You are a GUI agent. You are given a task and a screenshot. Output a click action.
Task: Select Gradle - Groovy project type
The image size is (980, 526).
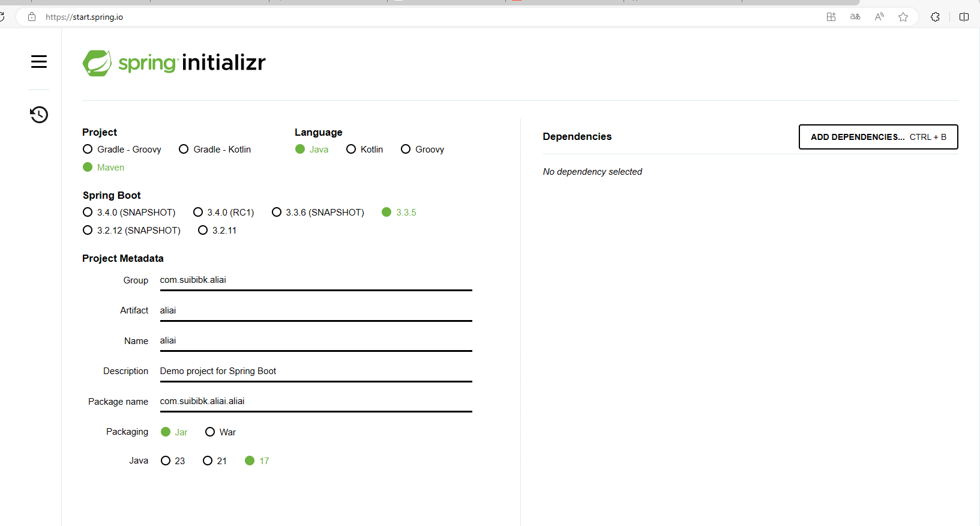pos(122,150)
